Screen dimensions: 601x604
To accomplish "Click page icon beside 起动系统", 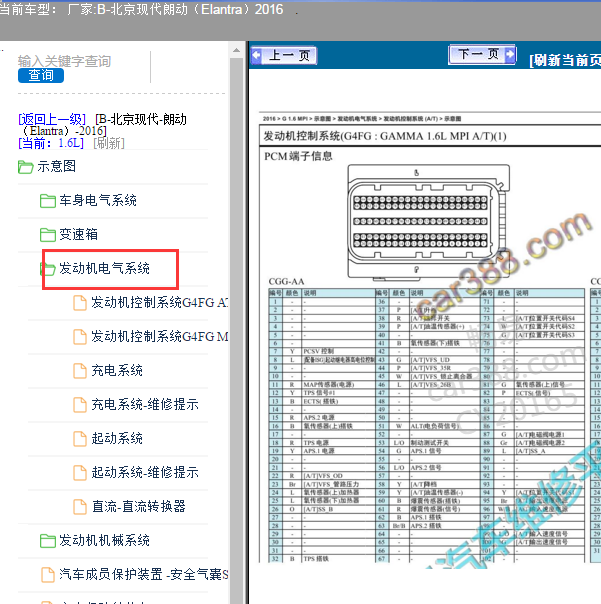I will click(x=80, y=438).
